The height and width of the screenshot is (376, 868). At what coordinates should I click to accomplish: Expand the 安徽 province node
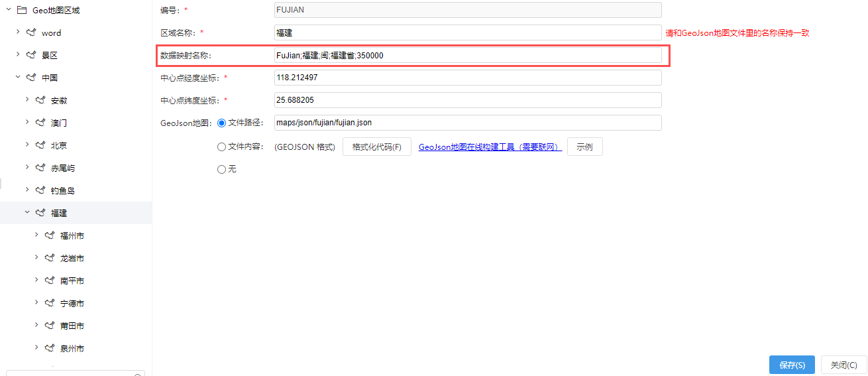click(x=27, y=100)
